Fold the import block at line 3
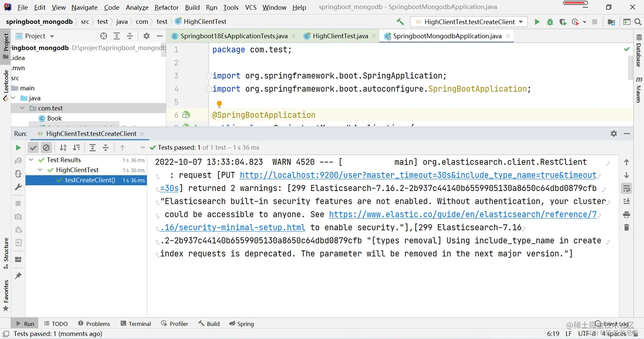This screenshot has width=644, height=339. pos(209,76)
